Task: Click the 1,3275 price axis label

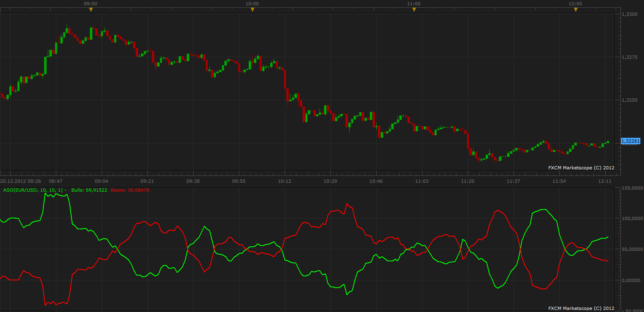Action: 629,57
